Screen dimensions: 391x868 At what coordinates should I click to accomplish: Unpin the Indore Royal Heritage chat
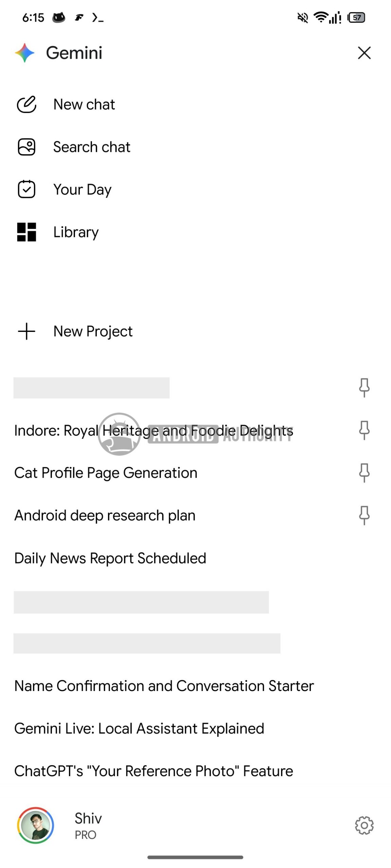coord(364,430)
